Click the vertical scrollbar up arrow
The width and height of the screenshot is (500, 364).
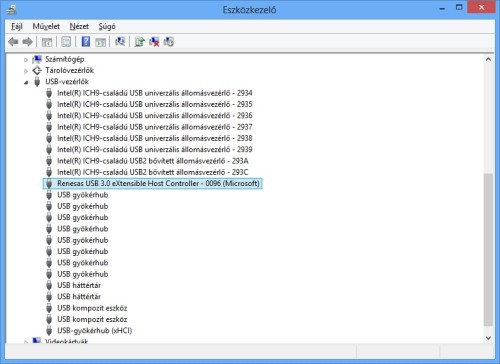(x=488, y=59)
